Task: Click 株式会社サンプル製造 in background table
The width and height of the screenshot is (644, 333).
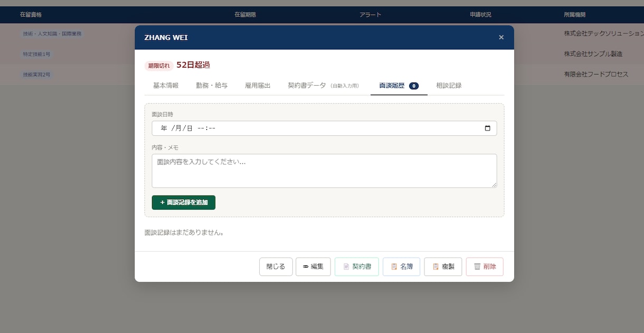Action: point(593,54)
